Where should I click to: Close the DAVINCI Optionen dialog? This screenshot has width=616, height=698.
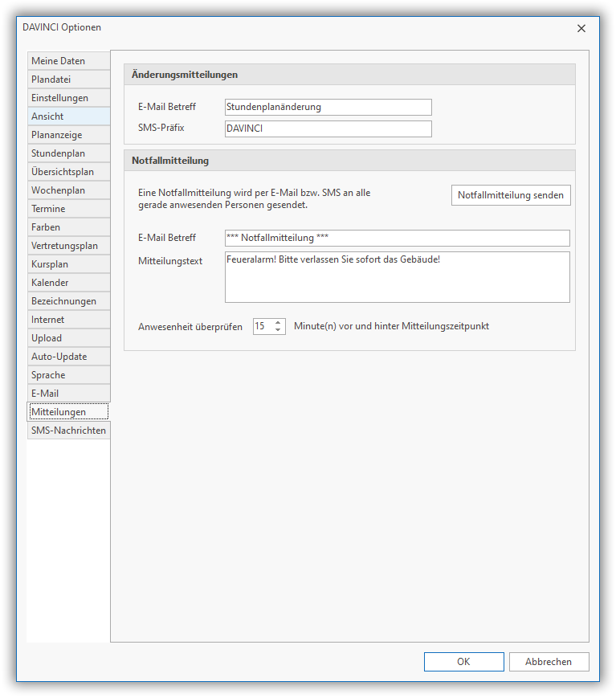(581, 28)
